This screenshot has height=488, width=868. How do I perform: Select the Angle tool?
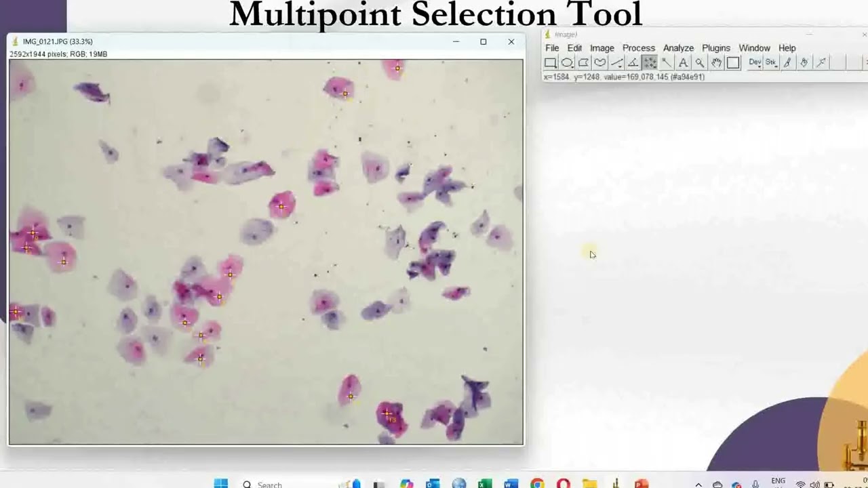(x=633, y=63)
